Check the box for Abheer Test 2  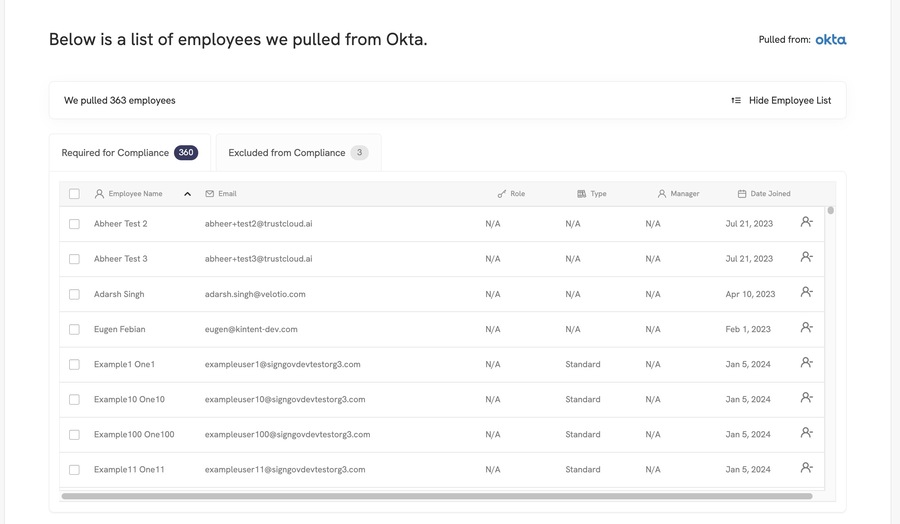point(74,224)
